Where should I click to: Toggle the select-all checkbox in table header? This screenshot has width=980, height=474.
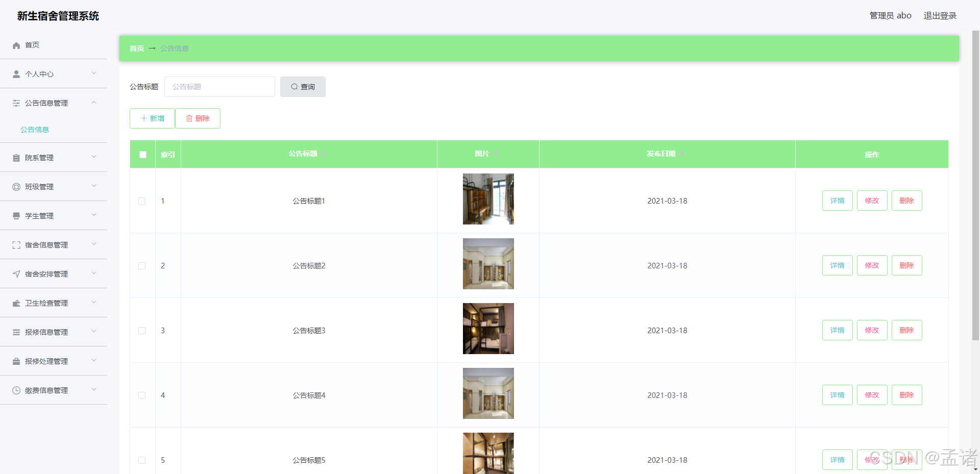(143, 155)
